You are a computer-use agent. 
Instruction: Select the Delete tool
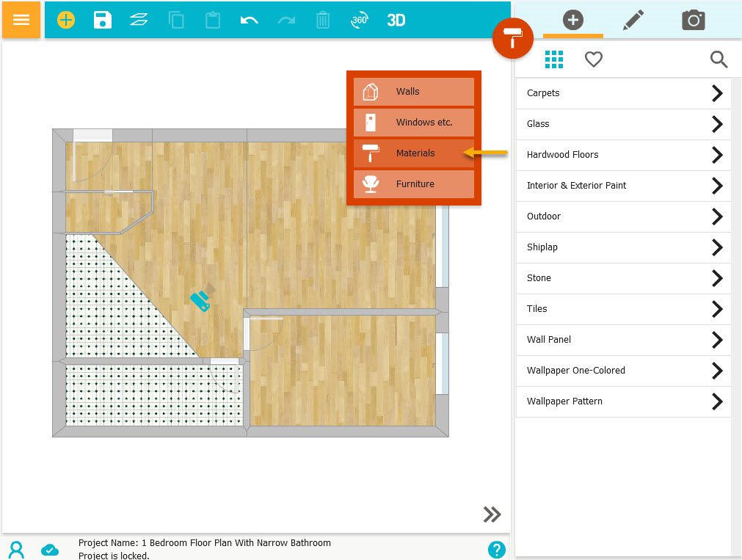322,20
